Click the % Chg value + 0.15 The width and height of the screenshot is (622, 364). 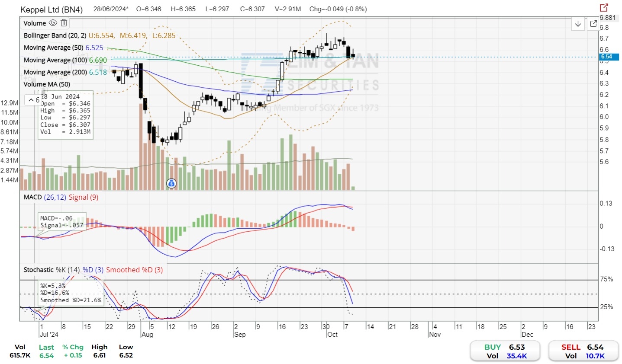73,355
